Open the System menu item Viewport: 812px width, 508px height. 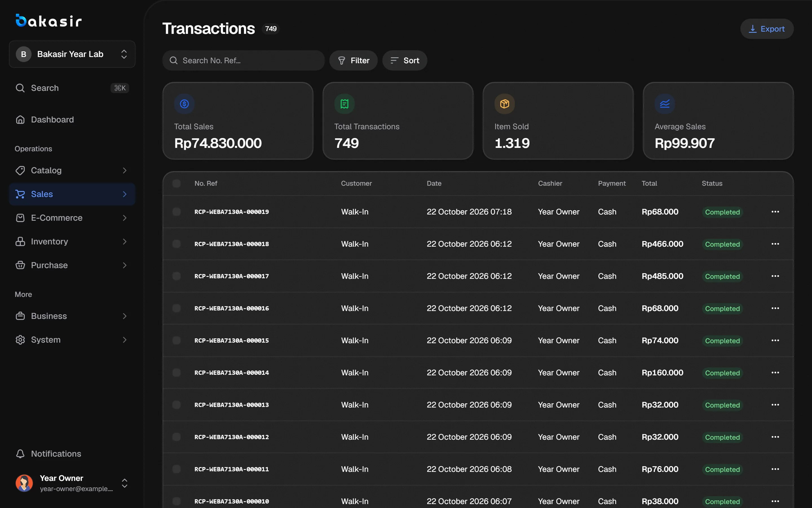pyautogui.click(x=72, y=340)
